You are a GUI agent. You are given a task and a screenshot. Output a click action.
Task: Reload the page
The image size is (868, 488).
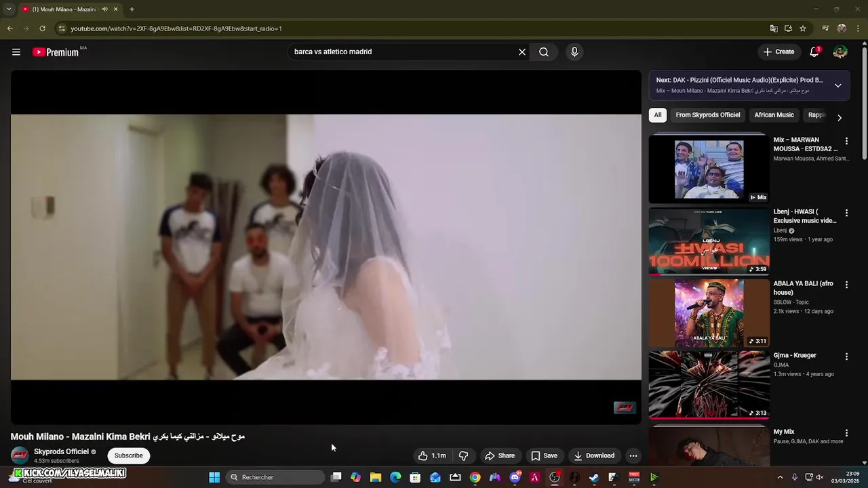click(42, 28)
